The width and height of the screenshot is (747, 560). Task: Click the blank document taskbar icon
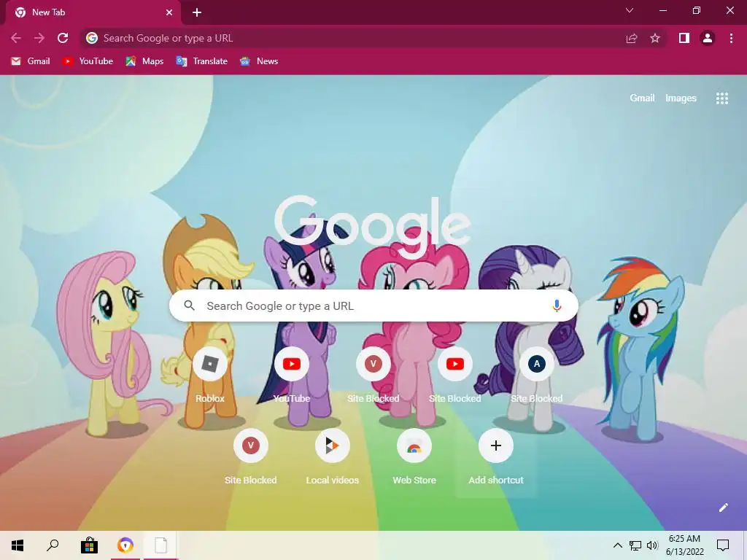[161, 545]
